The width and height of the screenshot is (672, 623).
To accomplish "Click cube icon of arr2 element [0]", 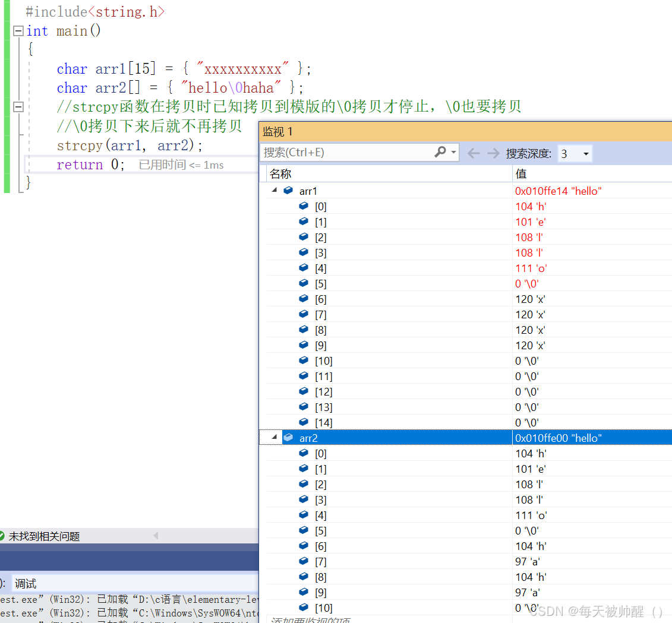I will (x=304, y=453).
